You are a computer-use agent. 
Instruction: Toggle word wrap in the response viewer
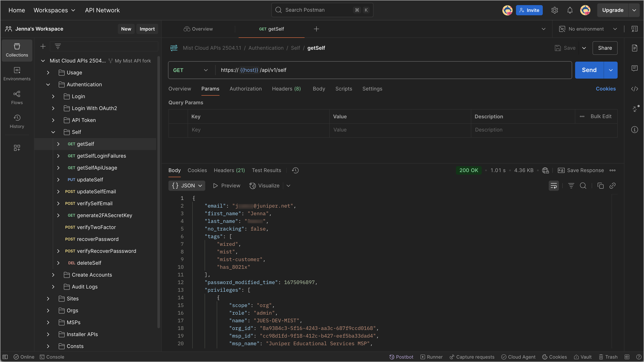tap(553, 186)
